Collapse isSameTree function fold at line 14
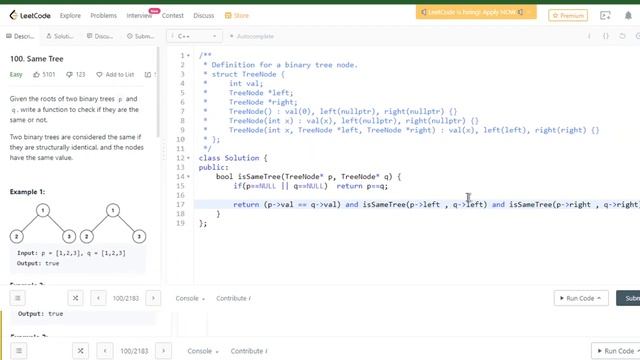Image resolution: width=640 pixels, height=360 pixels. point(188,177)
